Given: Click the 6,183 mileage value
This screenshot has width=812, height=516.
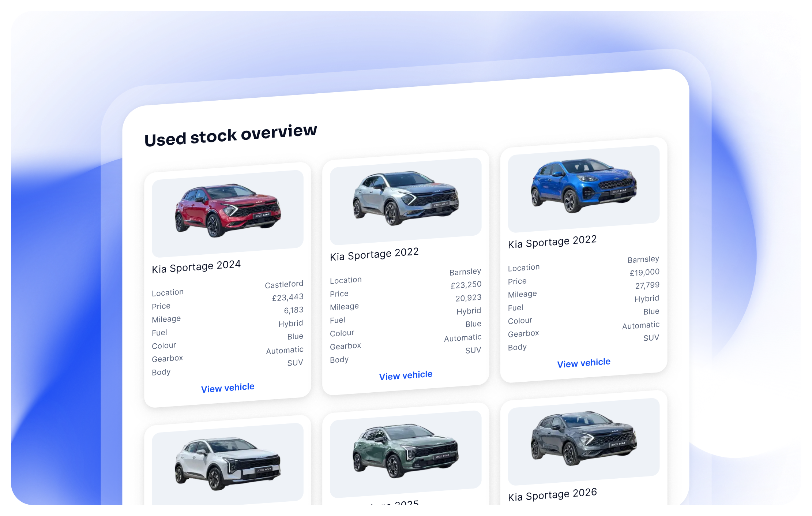Looking at the screenshot, I should (x=294, y=310).
